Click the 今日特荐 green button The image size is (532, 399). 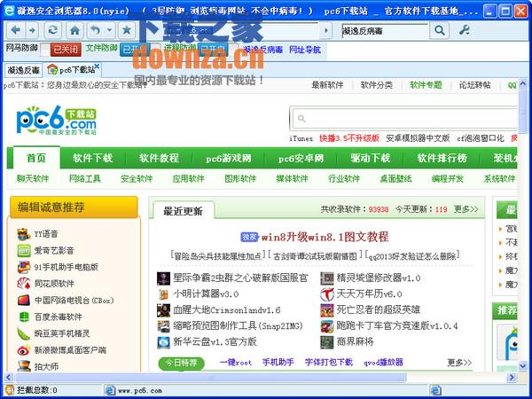[181, 363]
